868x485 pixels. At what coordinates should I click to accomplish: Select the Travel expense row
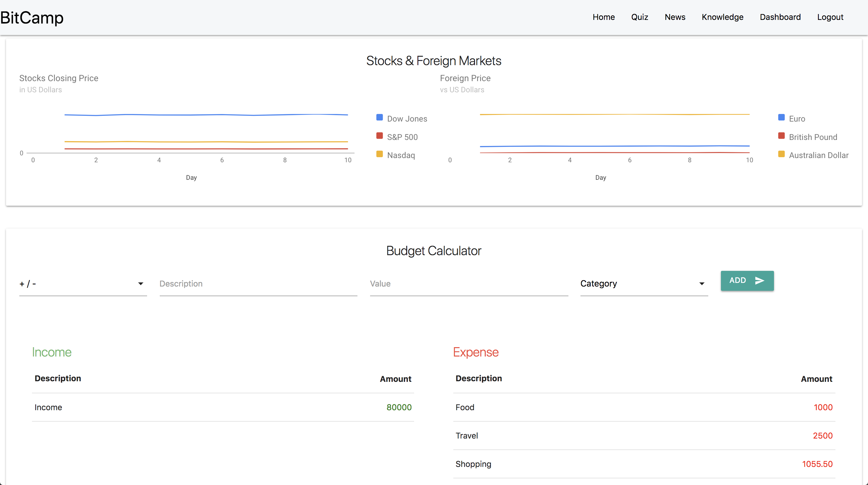(x=643, y=436)
